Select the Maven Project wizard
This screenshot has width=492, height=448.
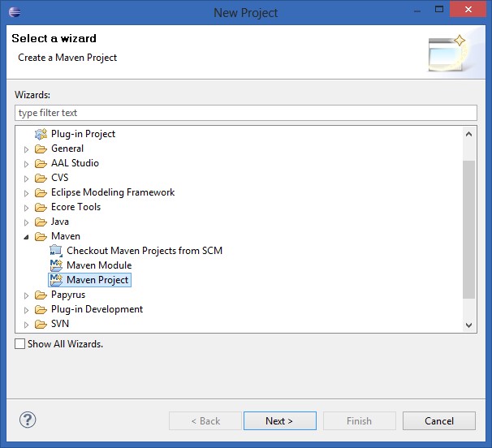(x=97, y=280)
